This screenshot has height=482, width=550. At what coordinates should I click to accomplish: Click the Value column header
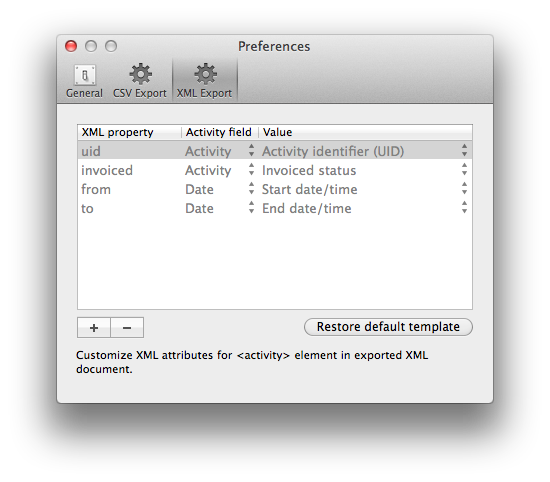(365, 132)
